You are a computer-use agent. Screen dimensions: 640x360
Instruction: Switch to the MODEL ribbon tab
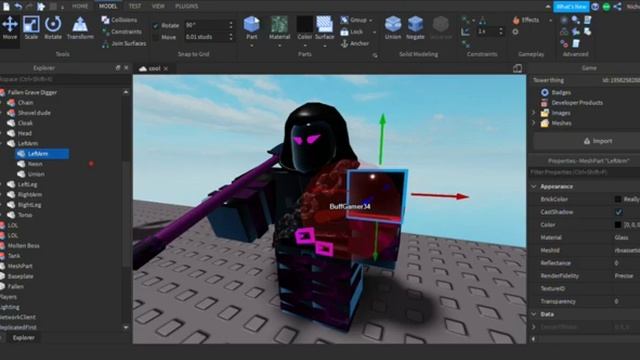(x=108, y=6)
